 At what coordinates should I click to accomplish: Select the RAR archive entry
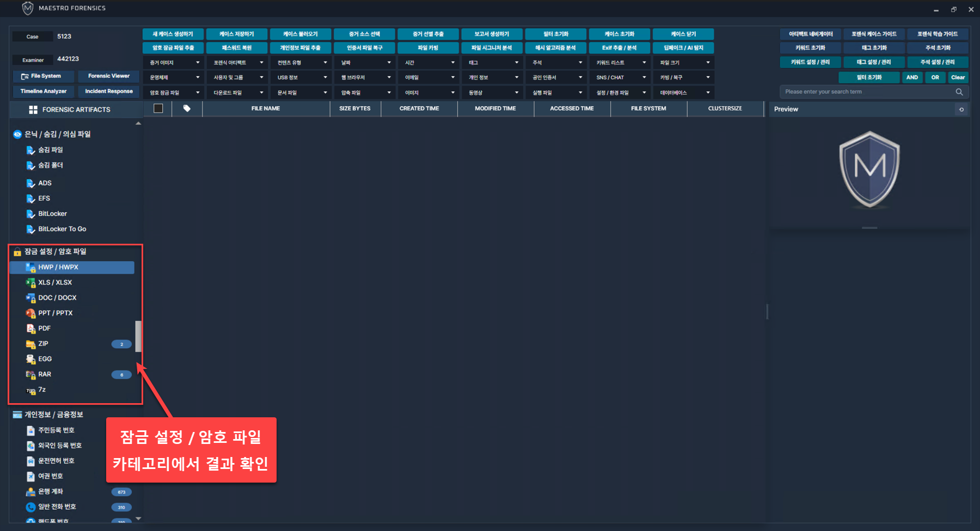click(45, 374)
